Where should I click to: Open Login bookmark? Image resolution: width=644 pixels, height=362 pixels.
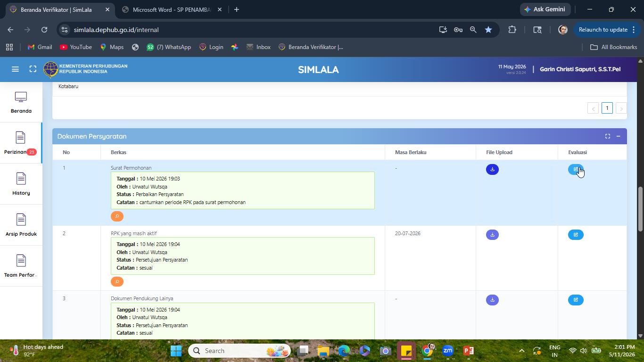click(211, 47)
